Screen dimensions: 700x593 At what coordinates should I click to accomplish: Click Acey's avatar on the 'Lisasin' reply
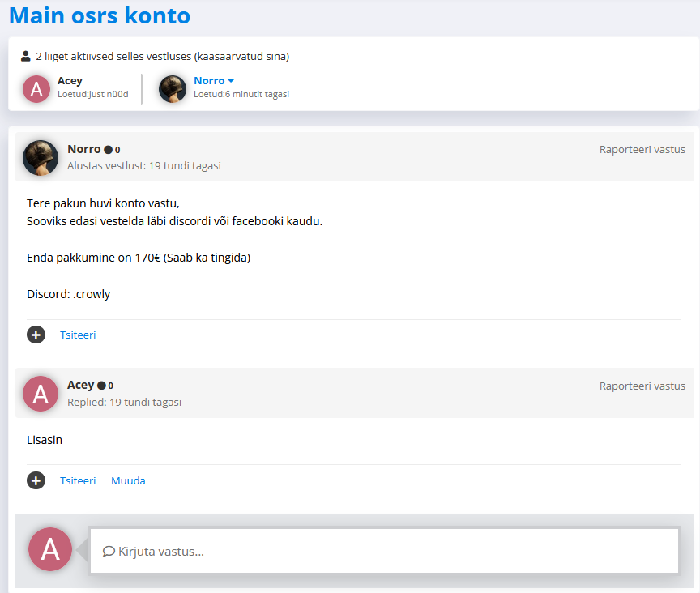pyautogui.click(x=41, y=393)
